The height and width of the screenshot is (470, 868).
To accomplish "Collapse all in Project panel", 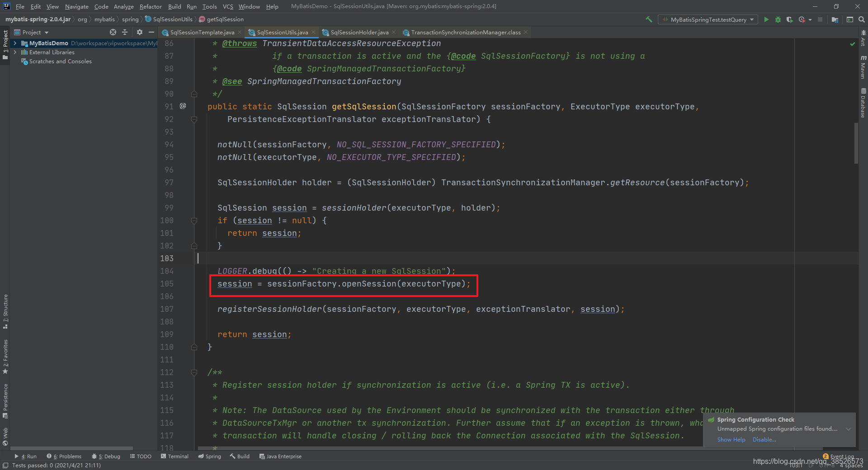I will point(125,32).
